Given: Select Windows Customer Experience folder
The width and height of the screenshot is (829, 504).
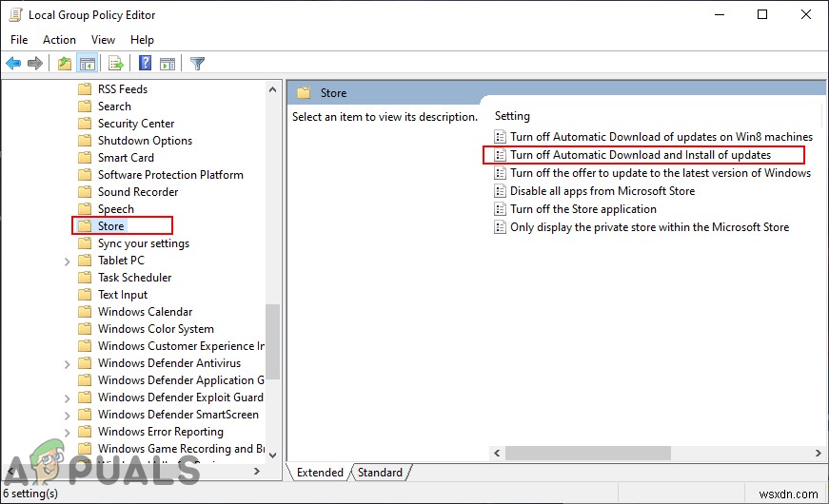Looking at the screenshot, I should [181, 346].
